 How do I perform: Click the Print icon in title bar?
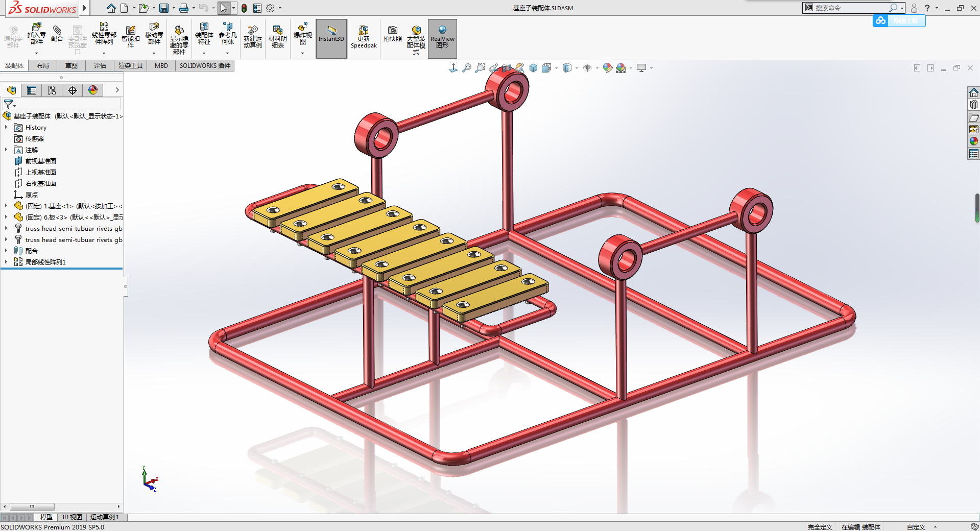click(184, 8)
